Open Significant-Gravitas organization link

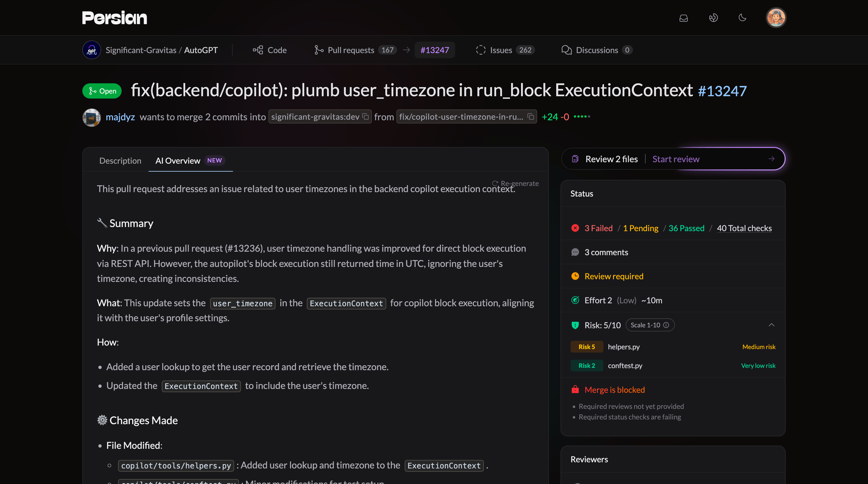click(x=141, y=50)
